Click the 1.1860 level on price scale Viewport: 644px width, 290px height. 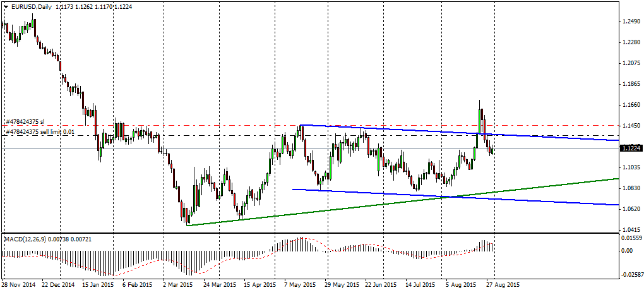[x=630, y=84]
